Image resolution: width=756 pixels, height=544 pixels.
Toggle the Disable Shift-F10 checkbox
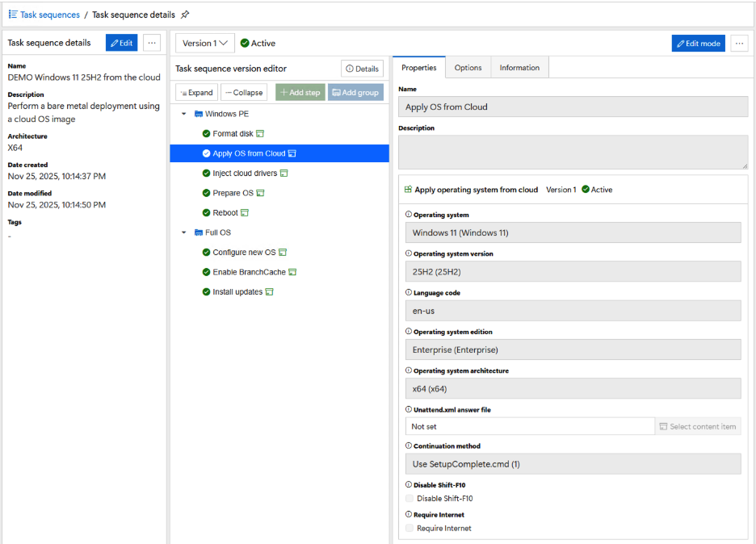point(409,499)
